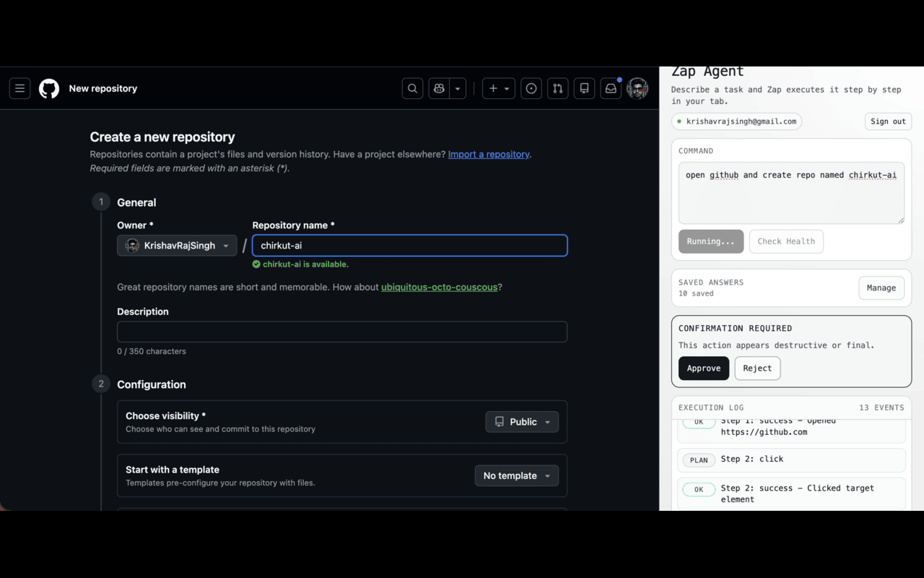The image size is (924, 578).
Task: Click Sign out in Zap Agent
Action: click(888, 121)
